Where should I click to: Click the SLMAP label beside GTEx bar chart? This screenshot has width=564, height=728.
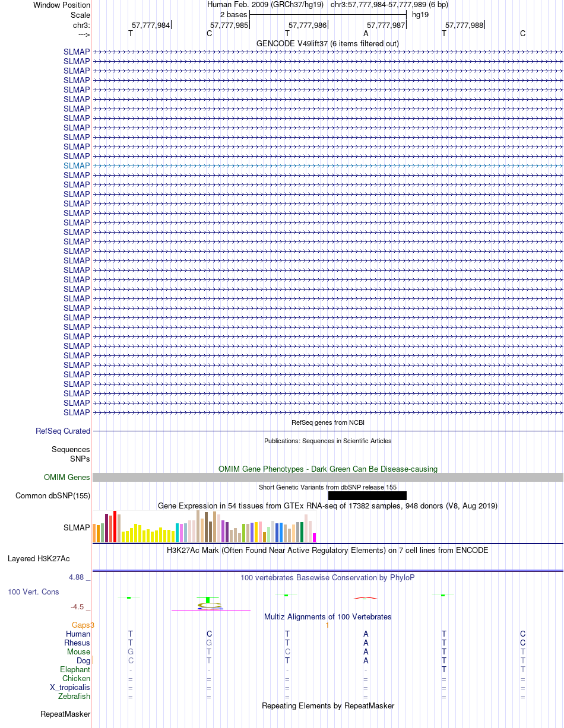[x=77, y=527]
